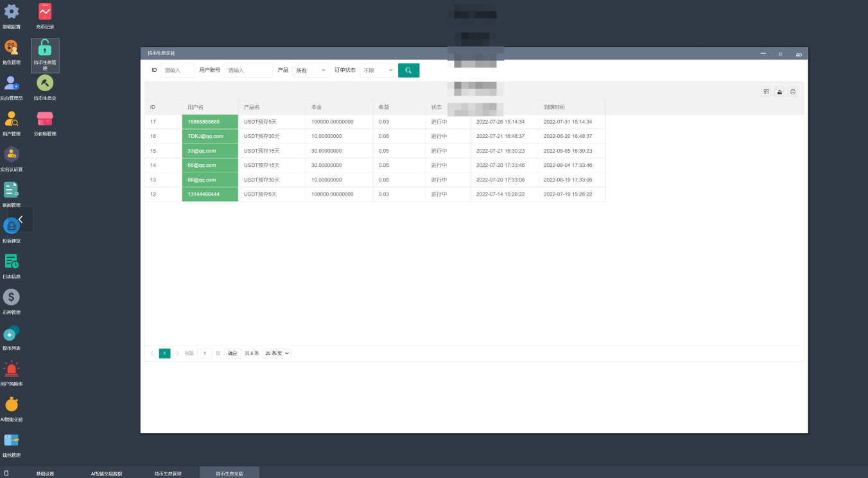Screen dimensions: 868x478
Task: Open 订单状态 dropdown showing 不限
Action: pos(378,71)
